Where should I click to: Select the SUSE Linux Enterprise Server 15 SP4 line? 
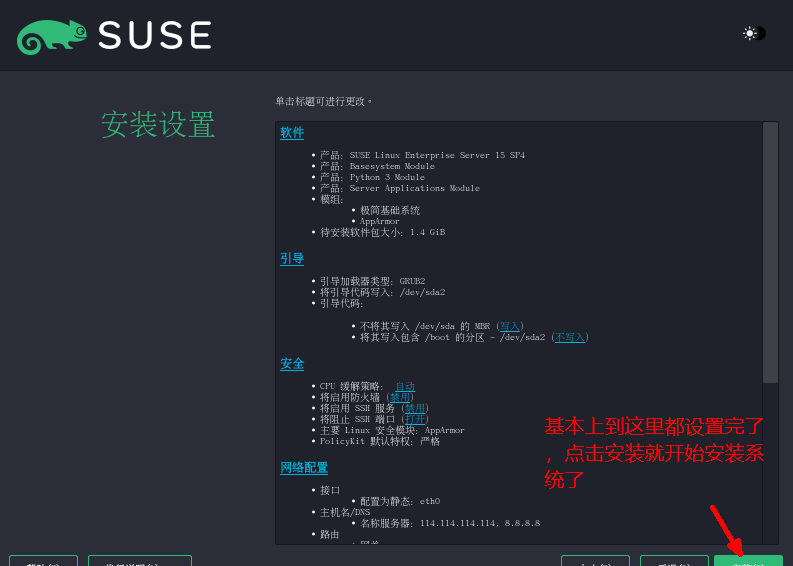coord(422,155)
